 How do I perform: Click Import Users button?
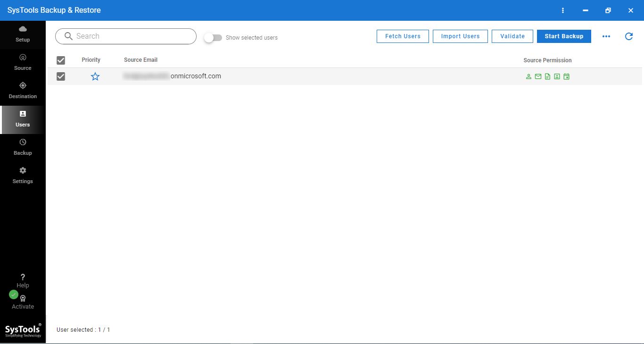point(460,36)
